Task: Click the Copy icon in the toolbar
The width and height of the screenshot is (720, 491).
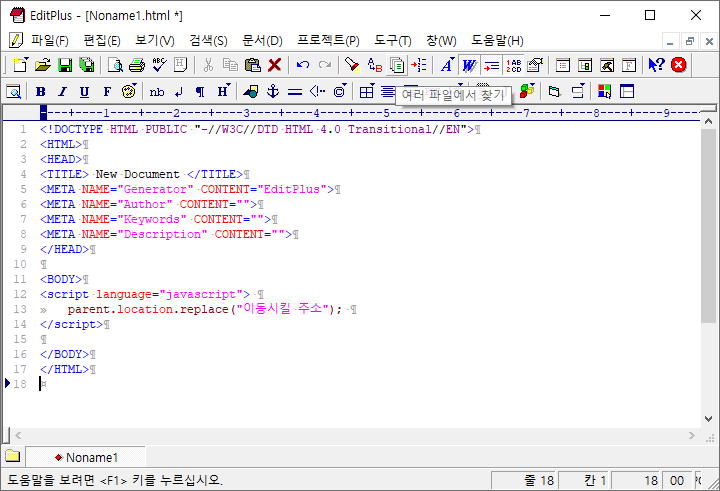Action: [x=230, y=65]
